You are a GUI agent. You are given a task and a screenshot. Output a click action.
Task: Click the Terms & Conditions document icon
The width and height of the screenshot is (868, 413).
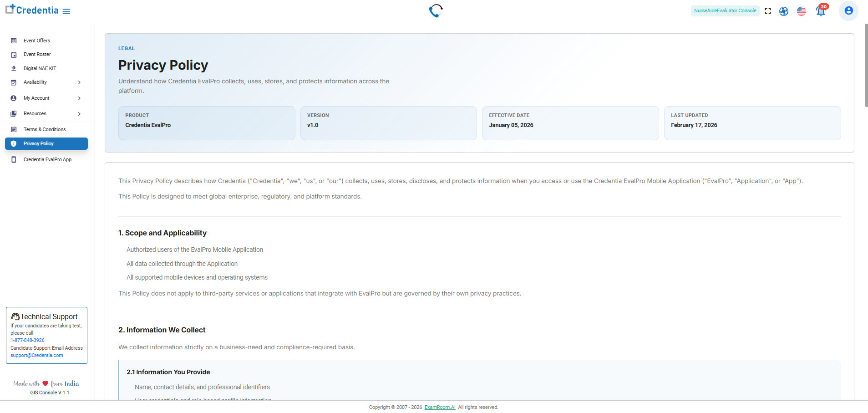(x=14, y=130)
